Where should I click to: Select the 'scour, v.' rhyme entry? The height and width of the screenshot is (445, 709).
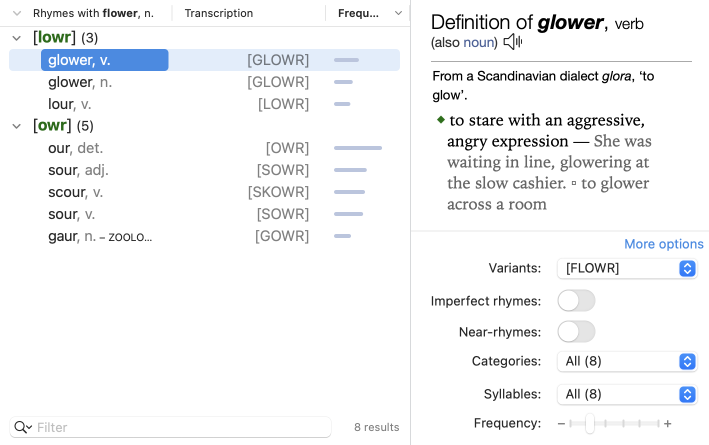76,192
